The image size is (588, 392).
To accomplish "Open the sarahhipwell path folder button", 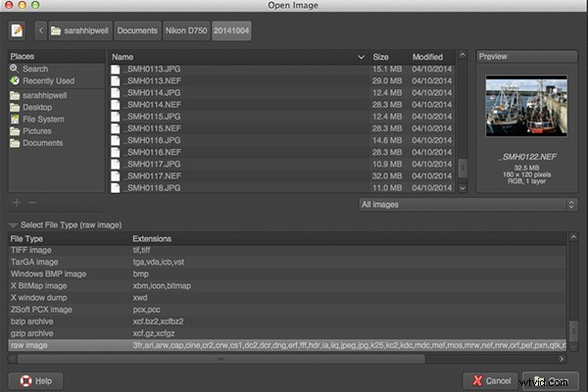I will (x=80, y=30).
